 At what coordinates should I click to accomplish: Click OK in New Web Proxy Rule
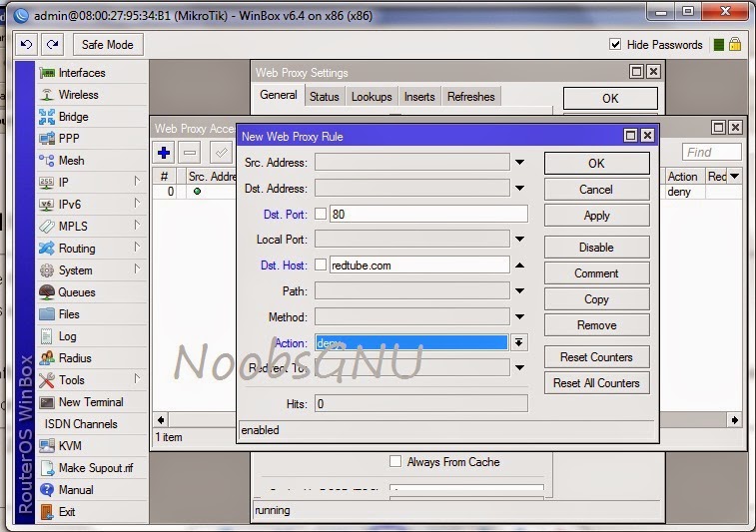596,164
